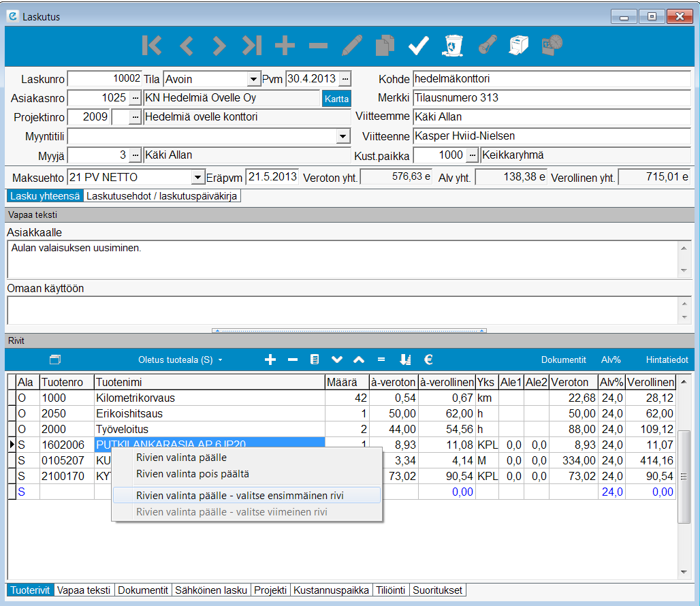Image resolution: width=700 pixels, height=606 pixels.
Task: Open Asiakasnro lookup ellipsis button
Action: (x=136, y=98)
